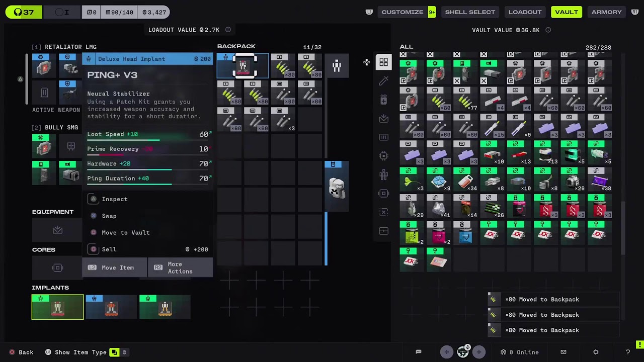Select the All items grid filter icon
The image size is (644, 362).
click(383, 62)
